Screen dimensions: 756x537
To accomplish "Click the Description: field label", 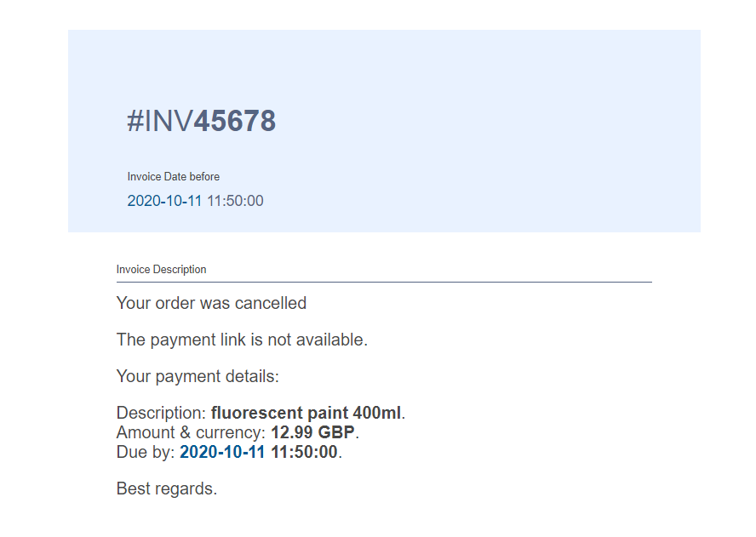I will pyautogui.click(x=162, y=413).
